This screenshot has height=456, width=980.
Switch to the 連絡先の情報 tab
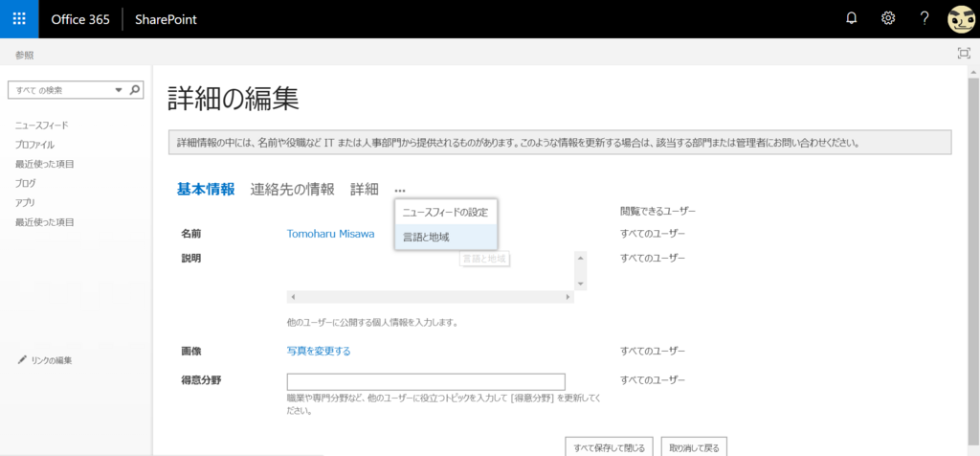(x=293, y=190)
